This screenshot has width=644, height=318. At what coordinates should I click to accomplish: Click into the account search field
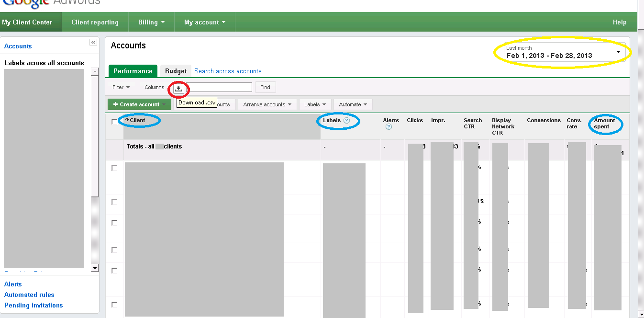coord(219,87)
